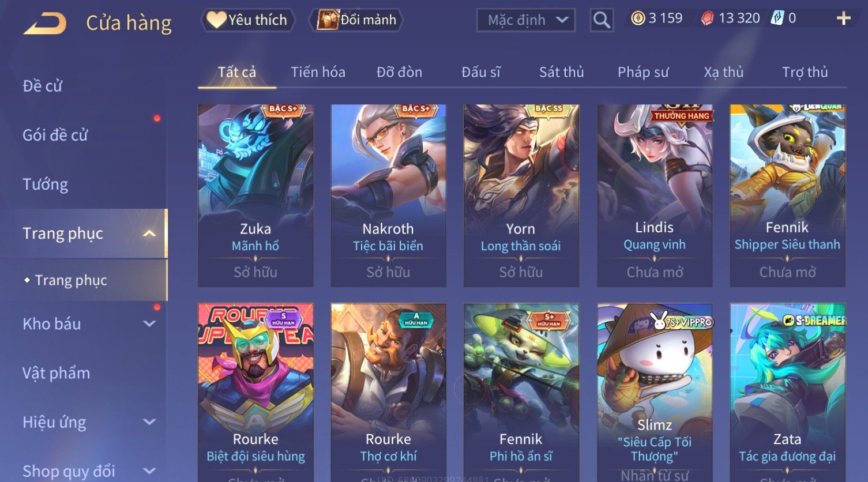Select the Tiến hóa tab

[x=318, y=72]
